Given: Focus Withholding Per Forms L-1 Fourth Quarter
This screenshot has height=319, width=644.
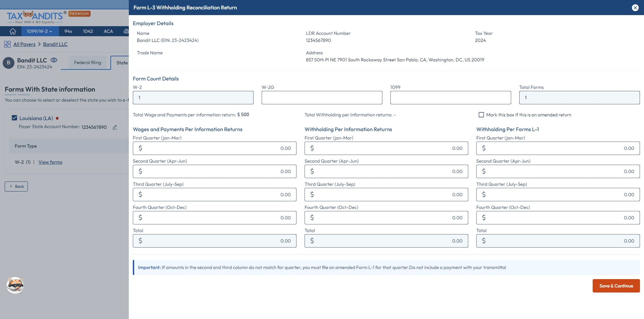Looking at the screenshot, I should point(558,218).
